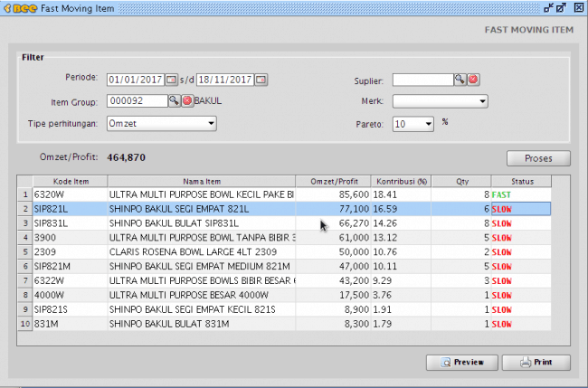This screenshot has width=588, height=388.
Task: Click the Suplier input field
Action: point(422,80)
